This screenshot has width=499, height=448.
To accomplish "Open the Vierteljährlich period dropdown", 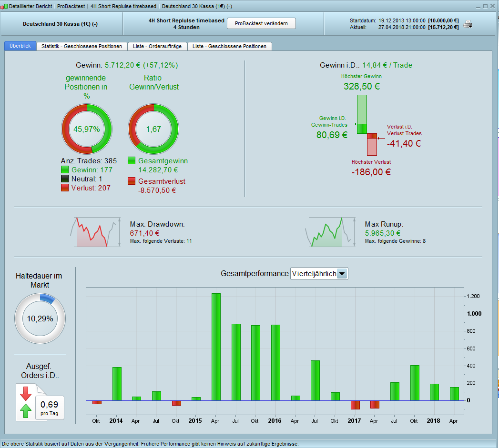I will pos(319,273).
